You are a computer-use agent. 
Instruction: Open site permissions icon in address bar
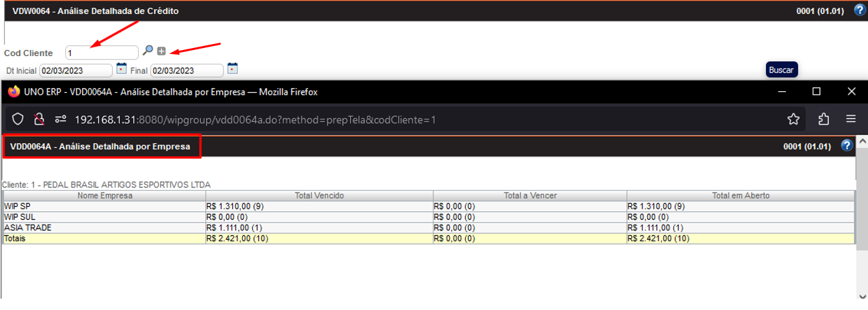coord(61,119)
